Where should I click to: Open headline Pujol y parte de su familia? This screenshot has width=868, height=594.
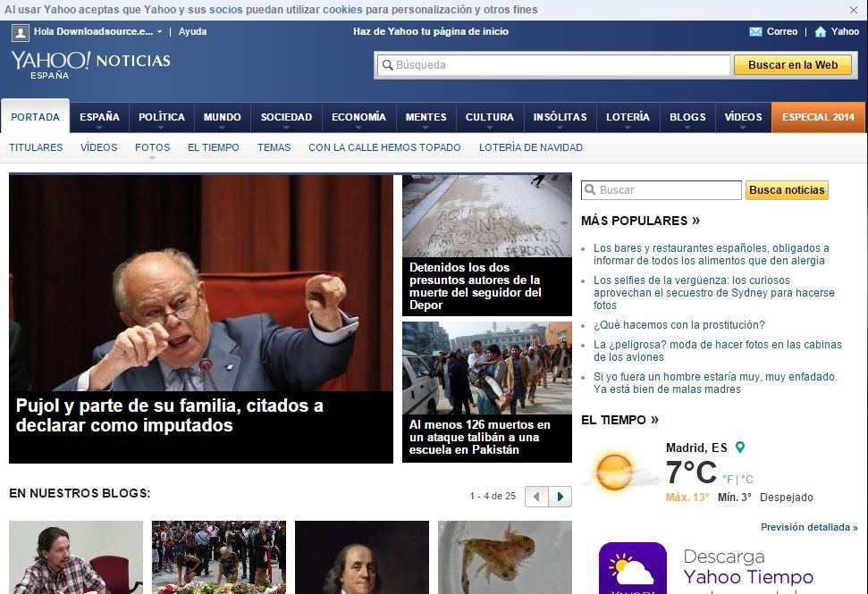169,415
